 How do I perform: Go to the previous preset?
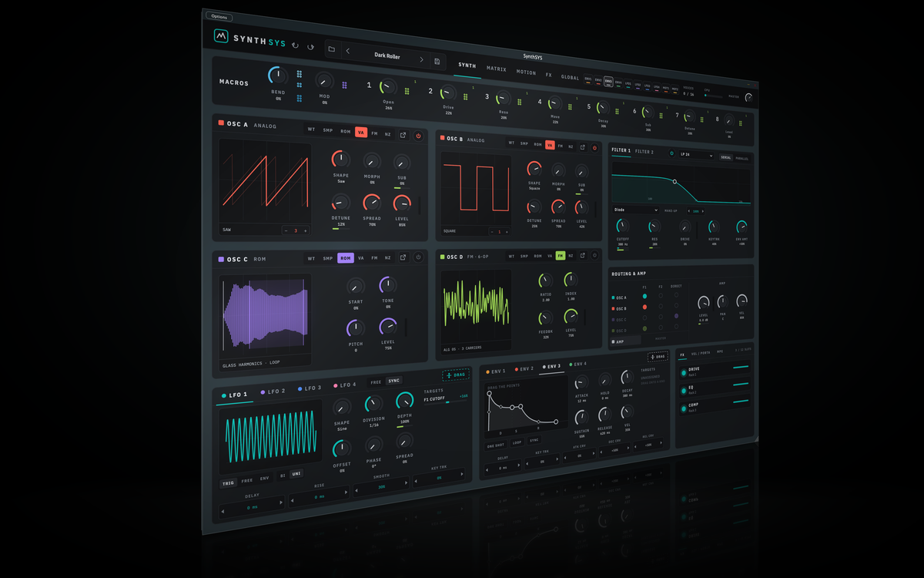[348, 51]
